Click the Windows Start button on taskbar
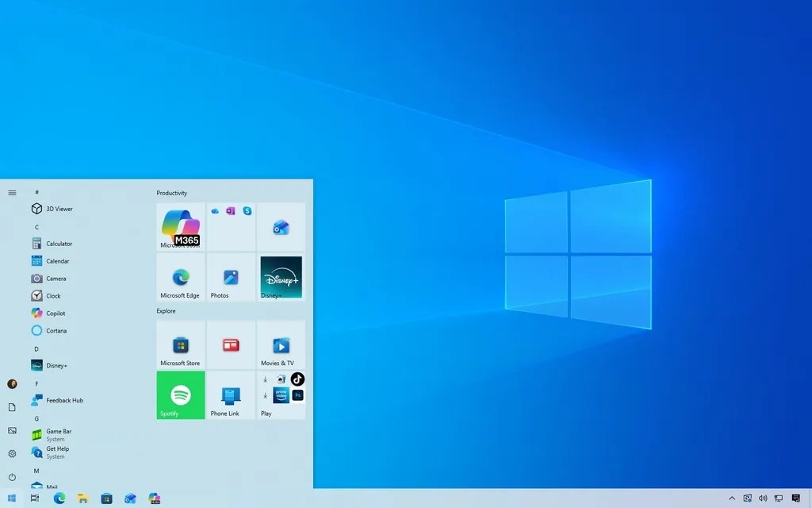Screen dimensions: 812x508 (11, 498)
